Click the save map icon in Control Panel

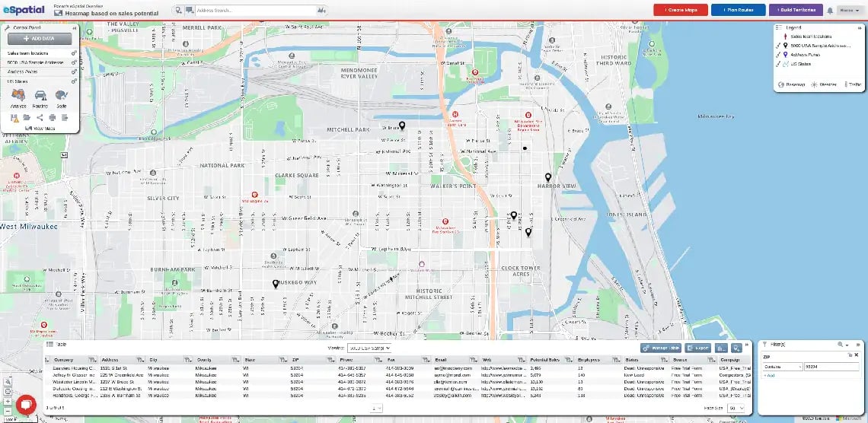15,118
